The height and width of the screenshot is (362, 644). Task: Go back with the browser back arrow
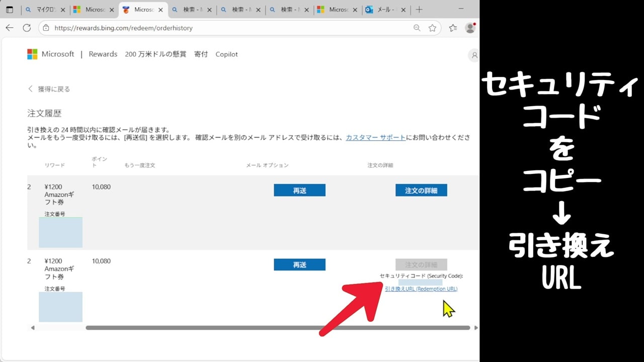(x=9, y=28)
